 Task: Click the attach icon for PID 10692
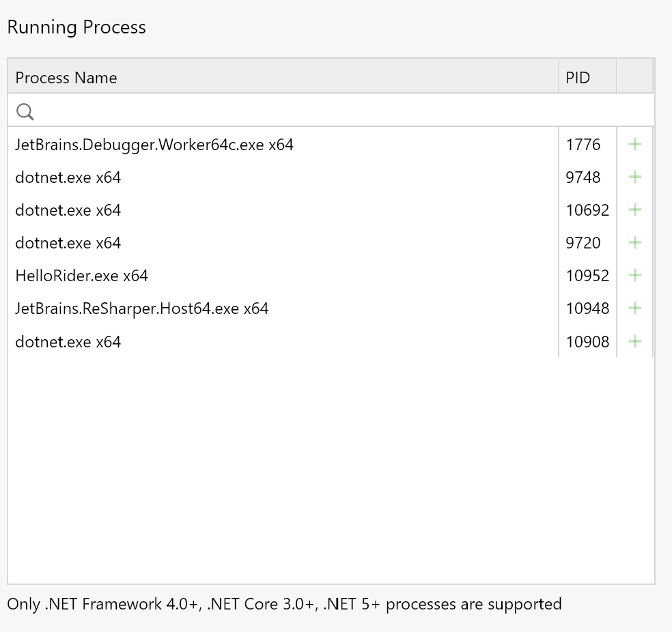pyautogui.click(x=634, y=210)
